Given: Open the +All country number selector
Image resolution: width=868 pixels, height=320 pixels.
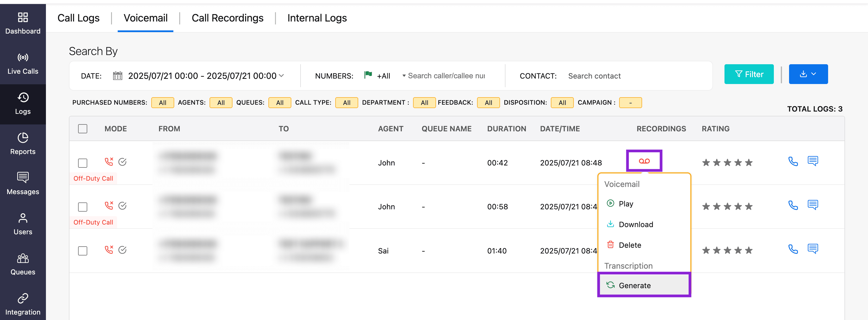Looking at the screenshot, I should pos(383,76).
